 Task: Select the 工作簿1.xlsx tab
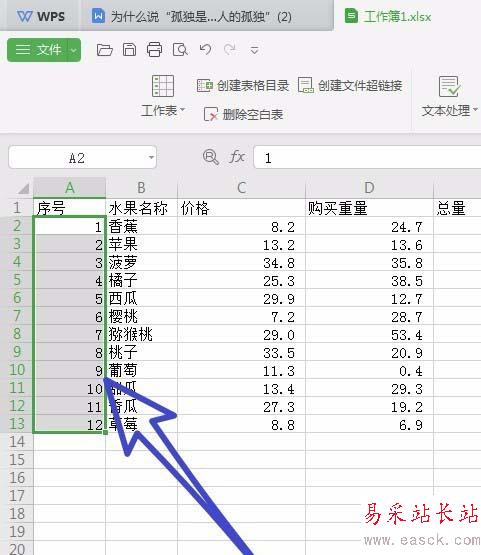(388, 16)
